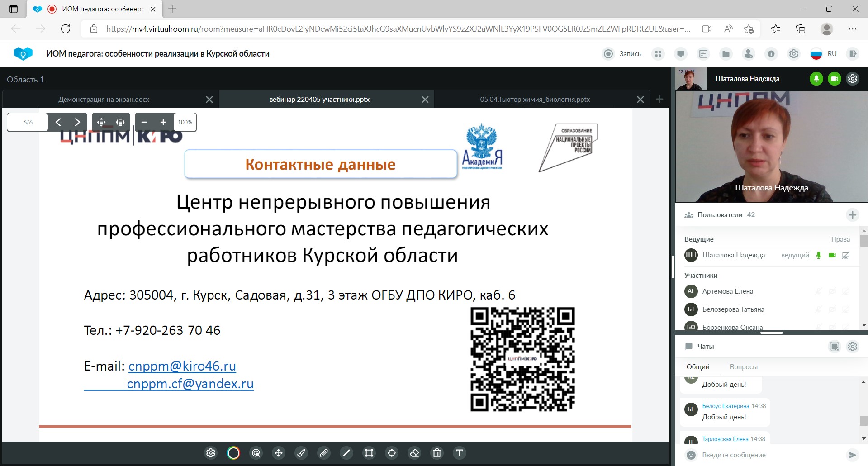Image resolution: width=868 pixels, height=466 pixels.
Task: Select the eraser tool
Action: [x=414, y=453]
